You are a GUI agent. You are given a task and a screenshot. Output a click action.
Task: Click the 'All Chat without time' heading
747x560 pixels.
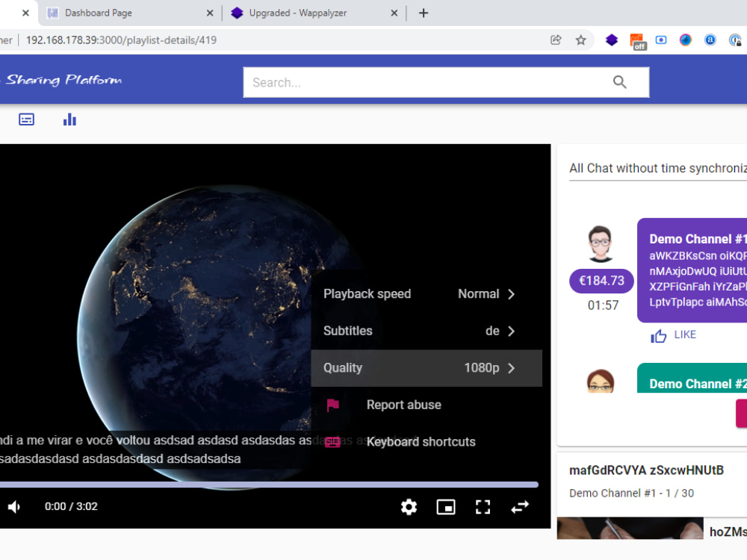click(x=657, y=168)
